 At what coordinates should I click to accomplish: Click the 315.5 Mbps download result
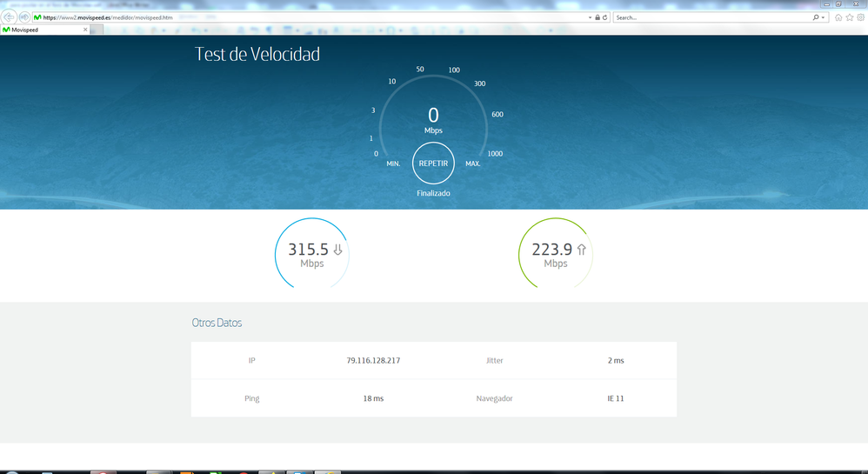coord(311,256)
